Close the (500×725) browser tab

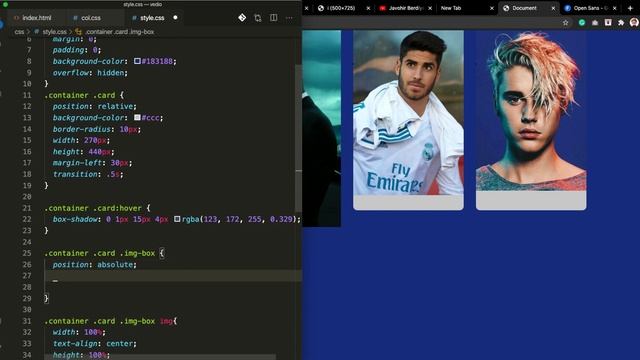(369, 8)
